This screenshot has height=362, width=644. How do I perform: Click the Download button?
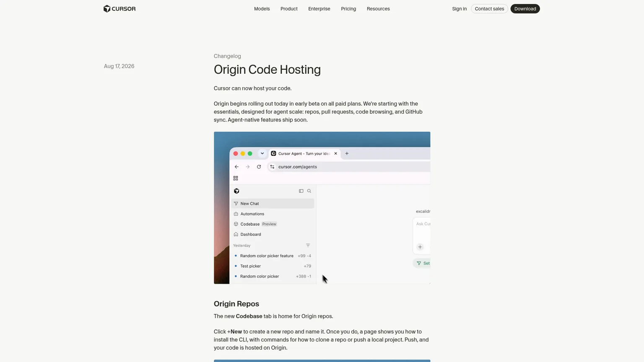point(525,9)
